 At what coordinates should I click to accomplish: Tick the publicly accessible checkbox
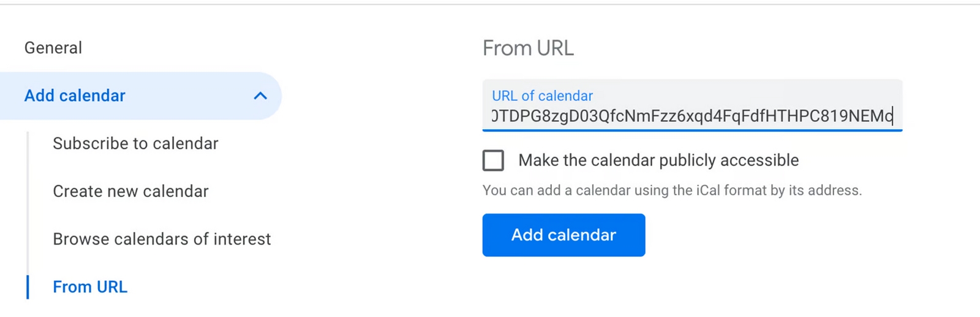click(x=493, y=160)
